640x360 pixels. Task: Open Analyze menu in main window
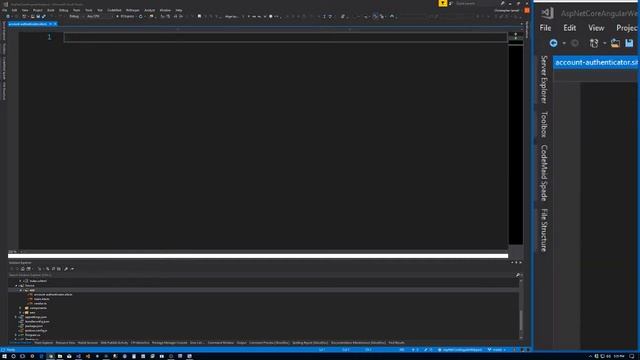click(x=150, y=10)
